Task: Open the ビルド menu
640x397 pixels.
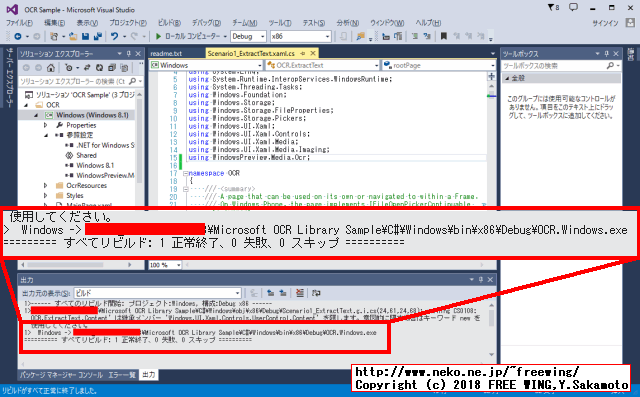Action: coord(169,23)
